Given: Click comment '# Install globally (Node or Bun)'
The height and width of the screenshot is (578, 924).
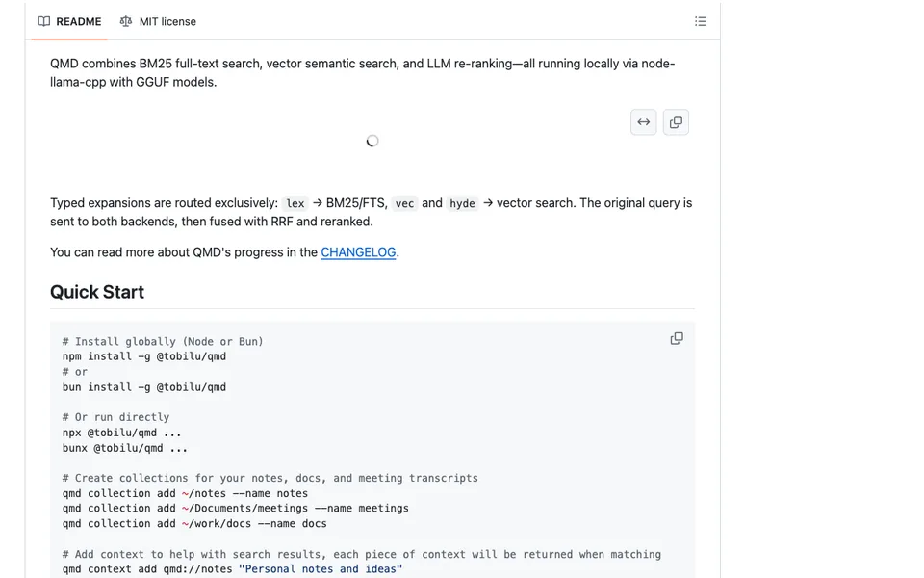Looking at the screenshot, I should [163, 341].
